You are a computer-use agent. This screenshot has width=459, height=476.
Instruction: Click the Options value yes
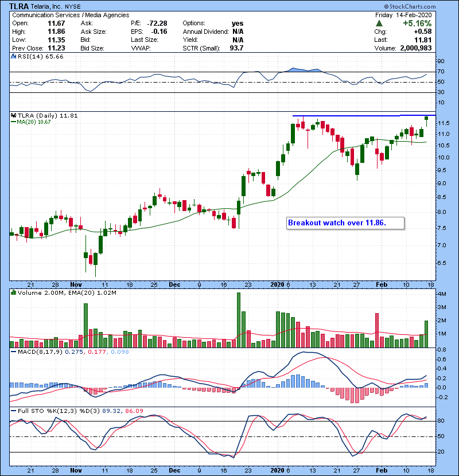[238, 24]
